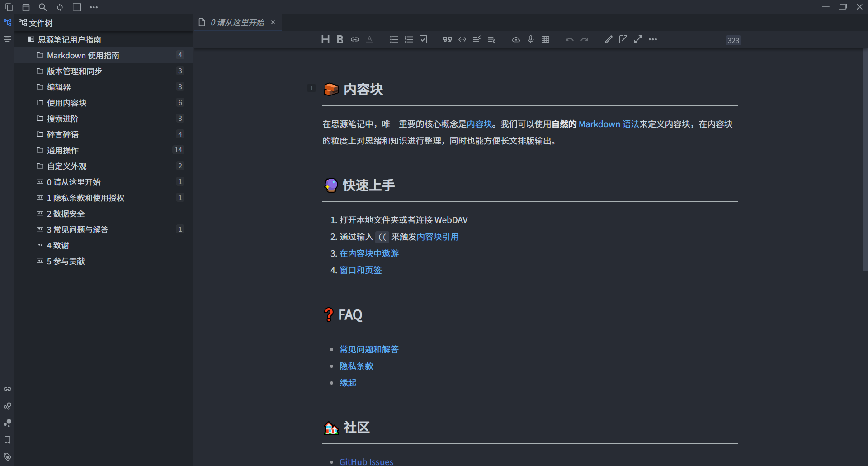Click the sync arrows icon in the top bar

click(x=60, y=7)
